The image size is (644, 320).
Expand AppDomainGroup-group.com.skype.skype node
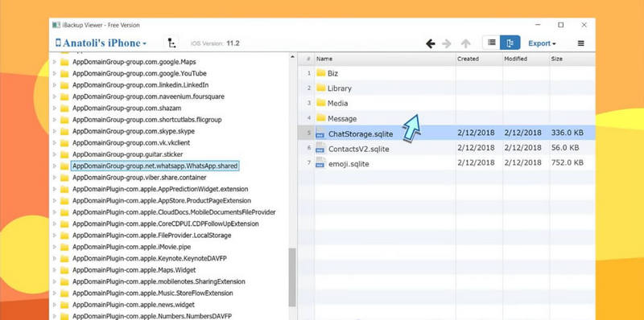coord(54,131)
